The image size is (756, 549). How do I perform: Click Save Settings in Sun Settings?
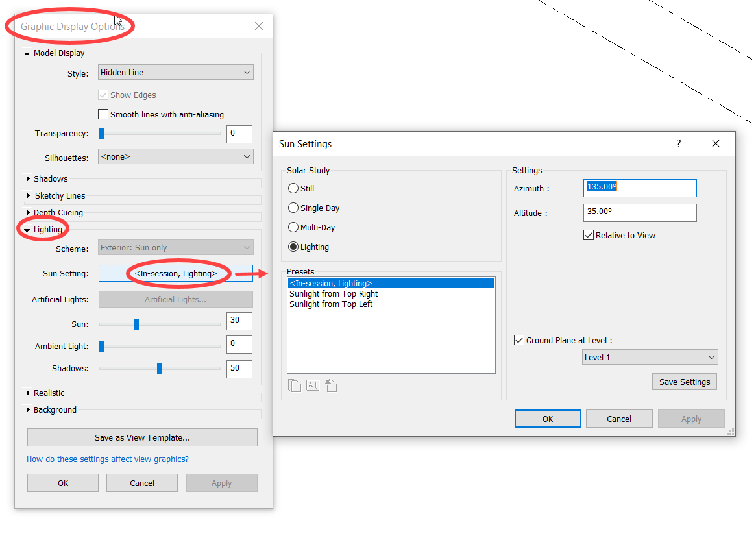pos(685,382)
